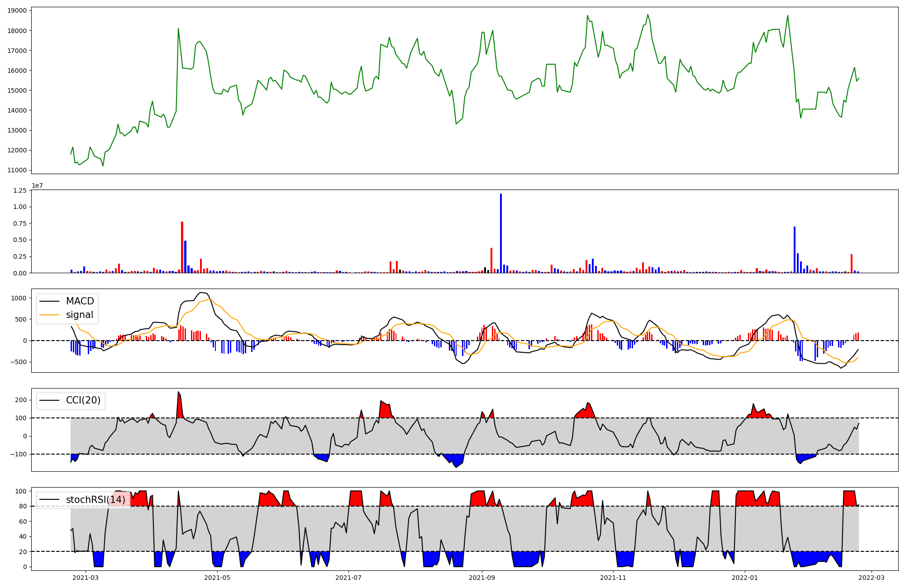Select the 2021-05 x-axis date label

[x=218, y=578]
